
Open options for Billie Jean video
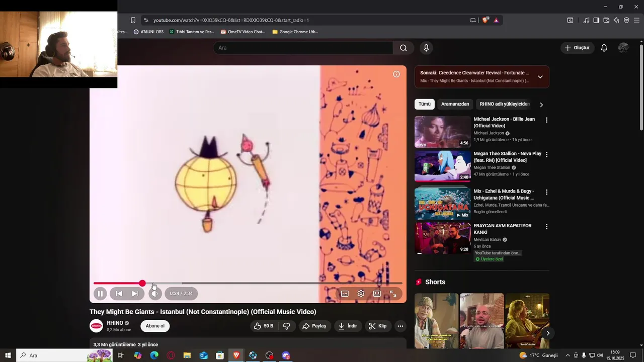pyautogui.click(x=546, y=120)
